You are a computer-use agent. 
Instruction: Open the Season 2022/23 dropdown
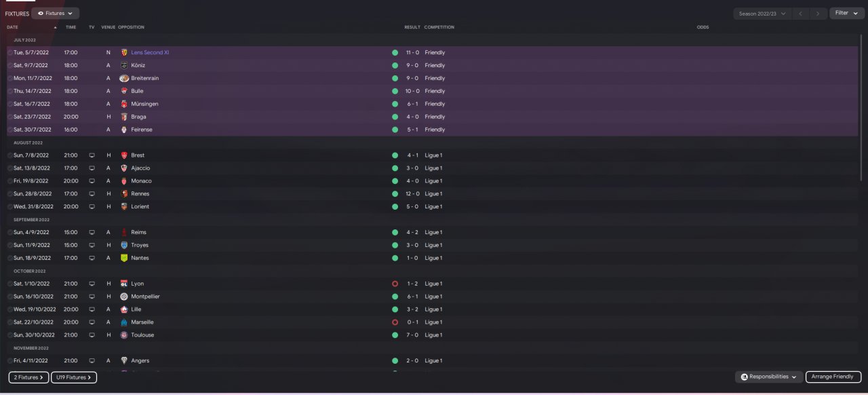762,13
